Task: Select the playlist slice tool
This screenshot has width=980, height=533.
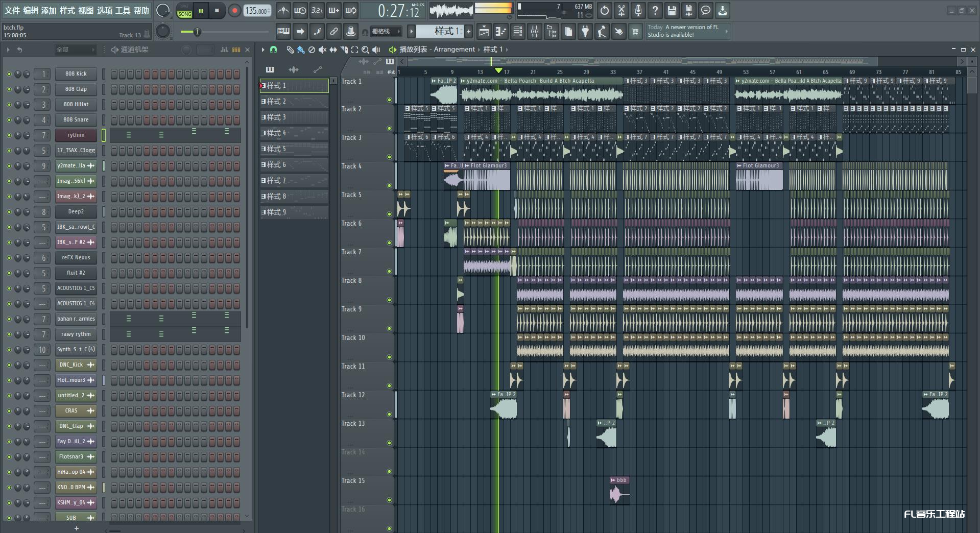Action: pyautogui.click(x=344, y=50)
